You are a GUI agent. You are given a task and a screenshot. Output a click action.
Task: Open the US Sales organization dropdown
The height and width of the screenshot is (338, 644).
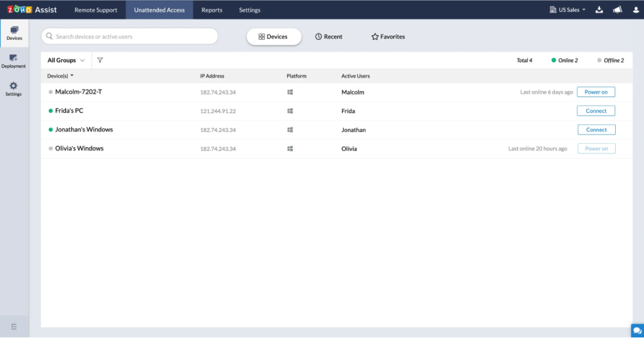click(x=568, y=10)
